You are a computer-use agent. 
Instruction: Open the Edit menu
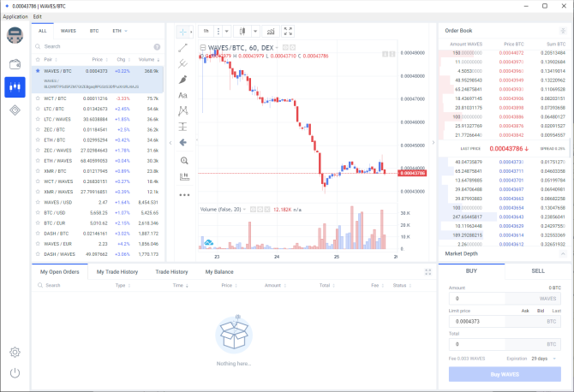38,16
